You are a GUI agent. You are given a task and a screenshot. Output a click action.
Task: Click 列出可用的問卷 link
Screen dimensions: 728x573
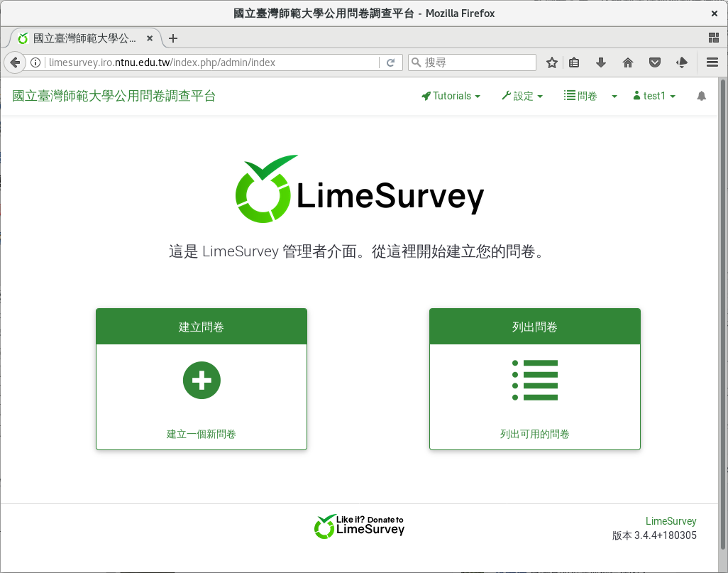[x=535, y=434]
